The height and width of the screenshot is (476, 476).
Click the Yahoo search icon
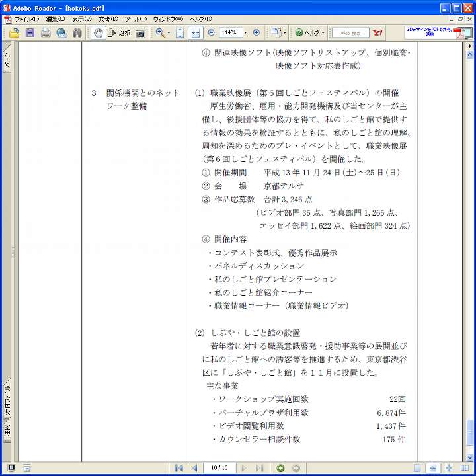377,32
